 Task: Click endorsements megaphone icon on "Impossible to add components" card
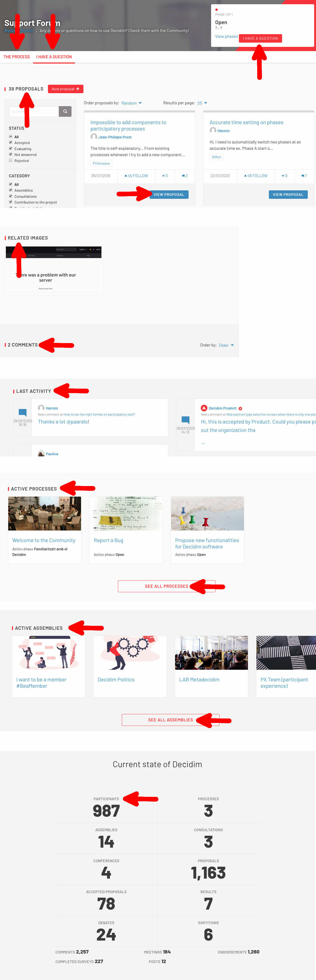(163, 176)
